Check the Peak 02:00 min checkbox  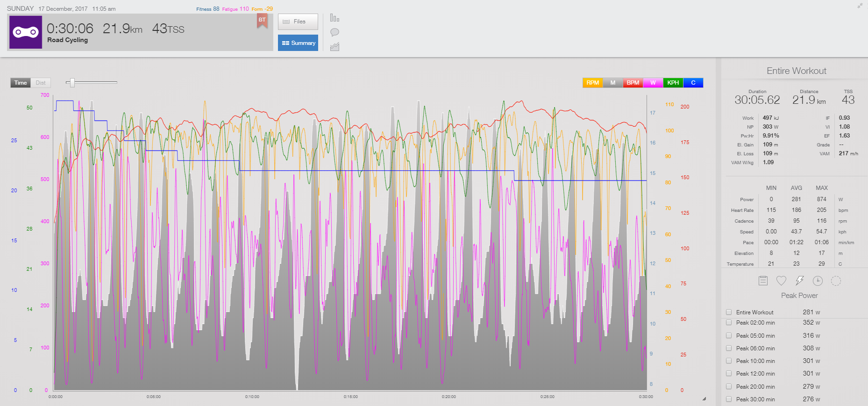coord(729,323)
